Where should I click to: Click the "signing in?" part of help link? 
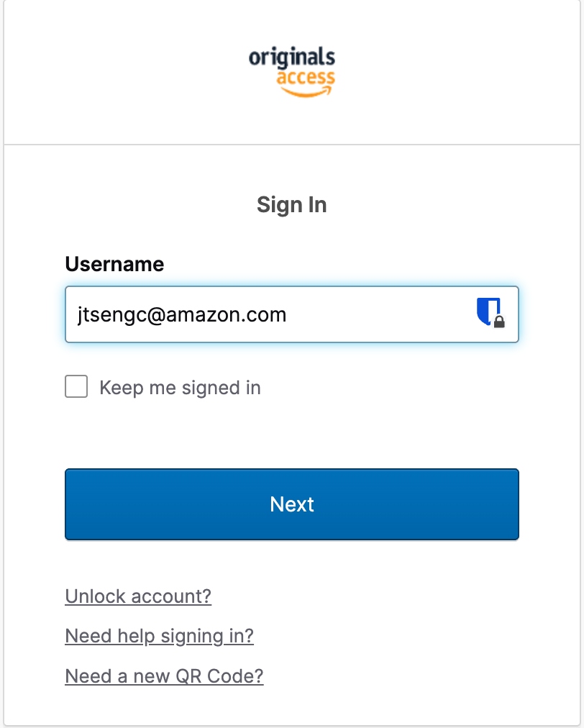(x=207, y=636)
